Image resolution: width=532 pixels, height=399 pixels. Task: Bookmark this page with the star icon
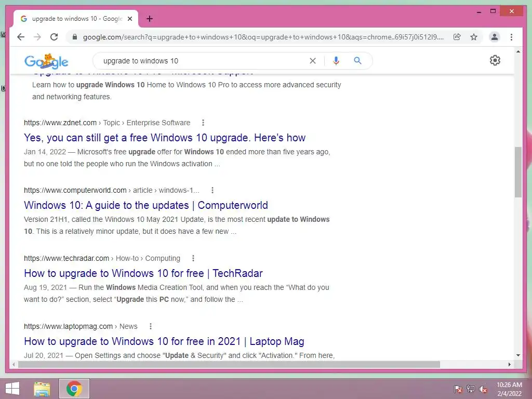474,37
